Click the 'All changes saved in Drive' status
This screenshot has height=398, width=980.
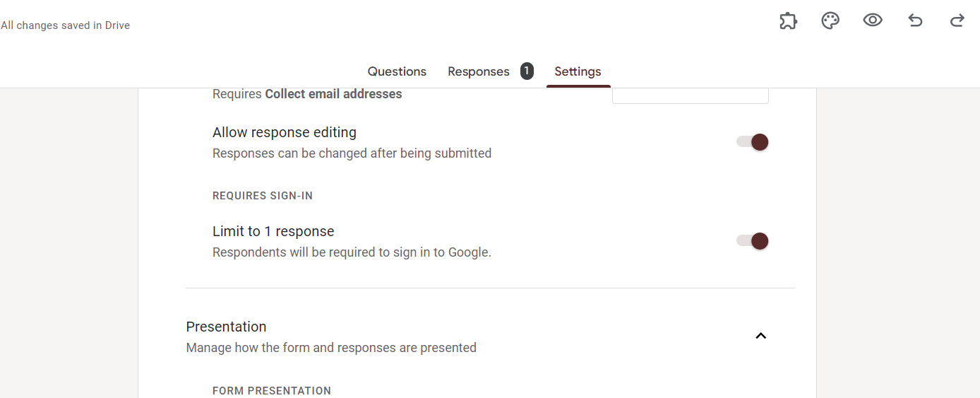click(x=65, y=25)
